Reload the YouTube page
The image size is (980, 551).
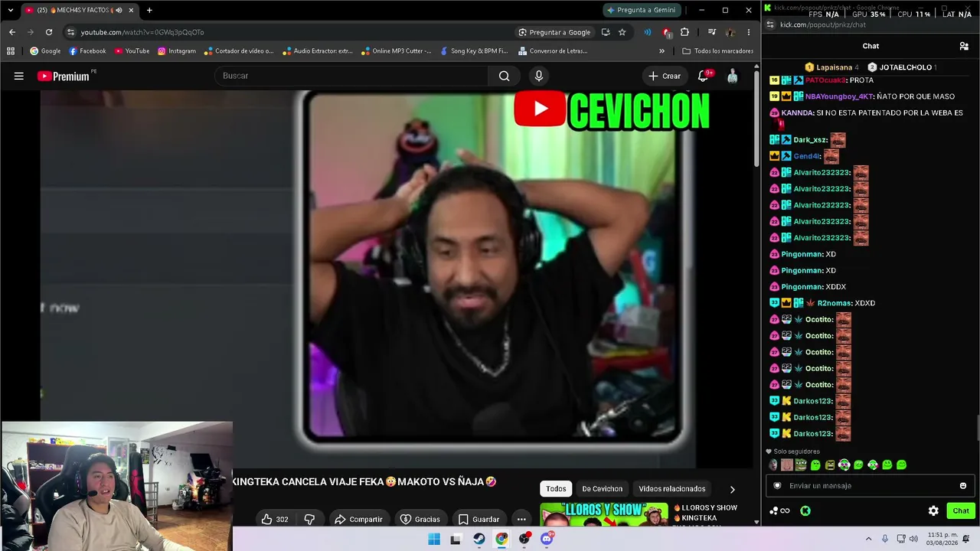pyautogui.click(x=49, y=32)
